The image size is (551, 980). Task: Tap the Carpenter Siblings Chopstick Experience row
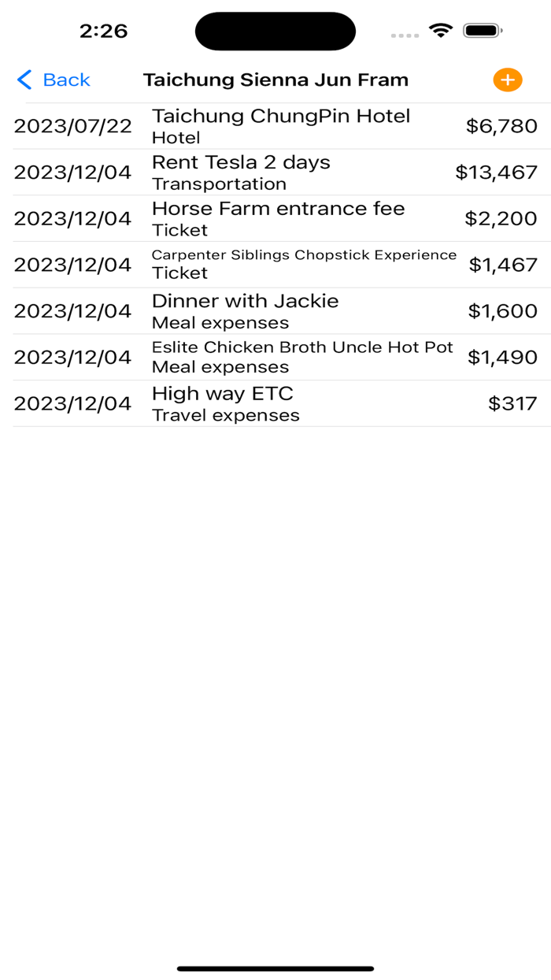pos(275,264)
